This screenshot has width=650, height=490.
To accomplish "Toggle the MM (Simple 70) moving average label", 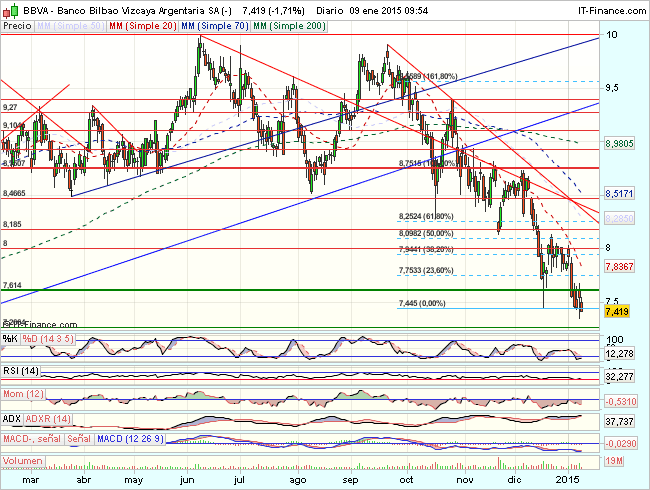I will tap(215, 26).
